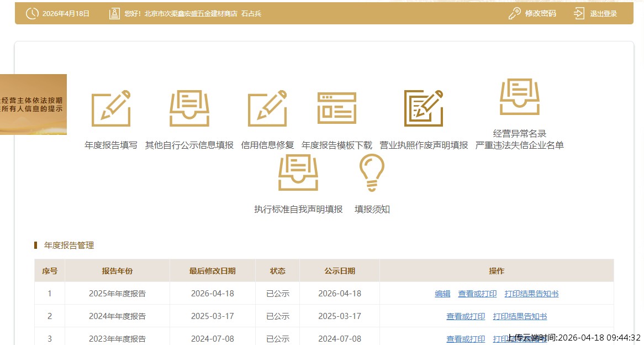644x345 pixels.
Task: Open 查看或打印 for 2023年年度报告
Action: tap(466, 338)
